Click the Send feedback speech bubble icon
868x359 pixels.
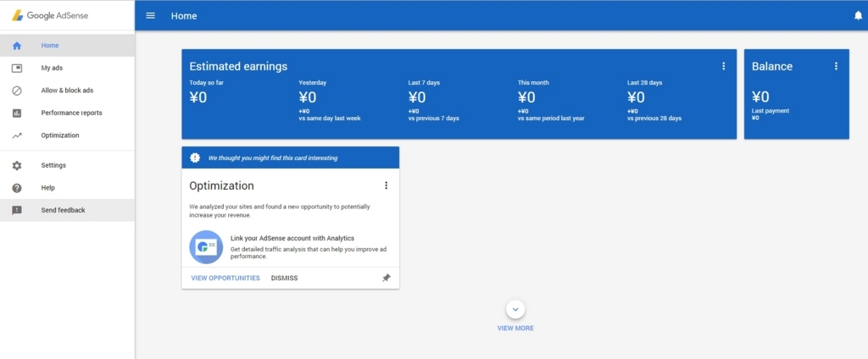click(17, 210)
